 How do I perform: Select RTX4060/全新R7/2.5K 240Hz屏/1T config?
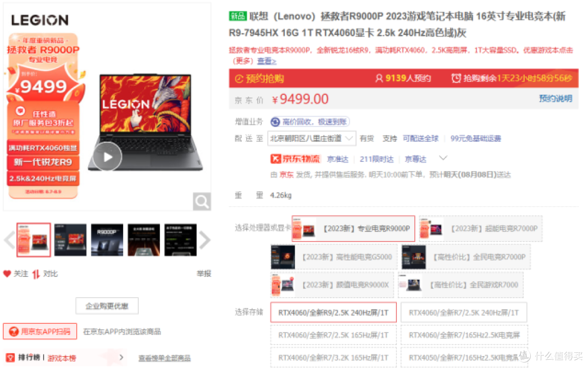point(464,312)
